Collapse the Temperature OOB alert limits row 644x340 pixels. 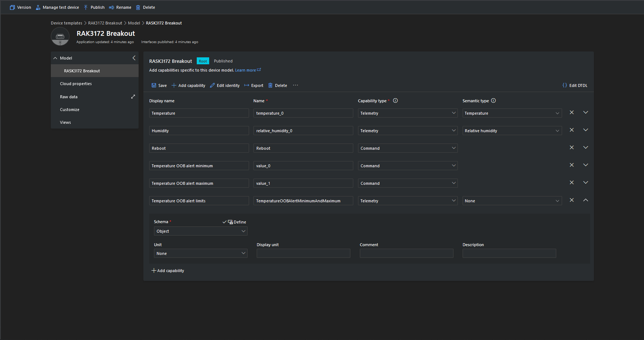coord(585,200)
